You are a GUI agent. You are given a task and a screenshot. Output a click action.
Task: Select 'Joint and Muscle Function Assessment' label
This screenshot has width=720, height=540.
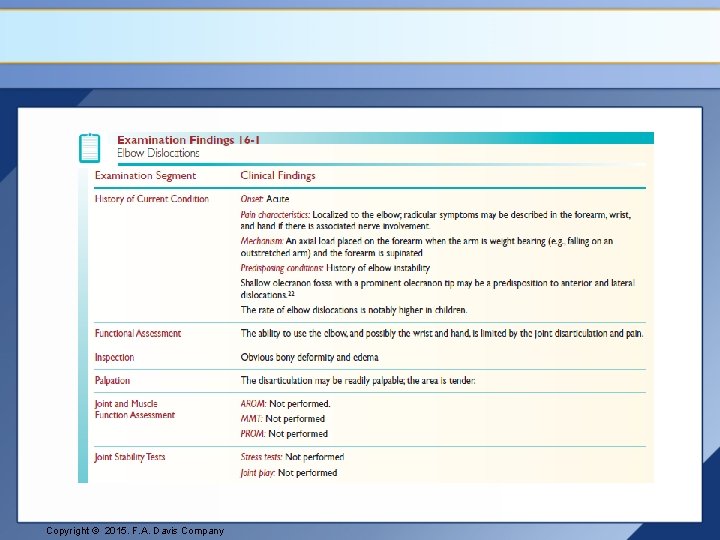(x=135, y=410)
